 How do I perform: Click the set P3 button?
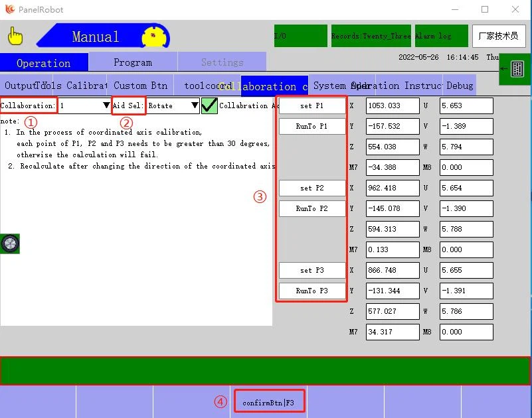311,271
